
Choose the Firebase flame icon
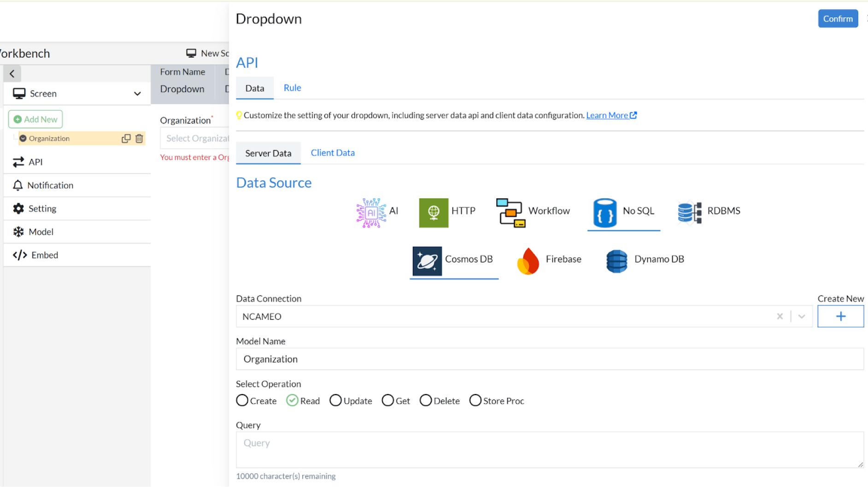pyautogui.click(x=528, y=261)
